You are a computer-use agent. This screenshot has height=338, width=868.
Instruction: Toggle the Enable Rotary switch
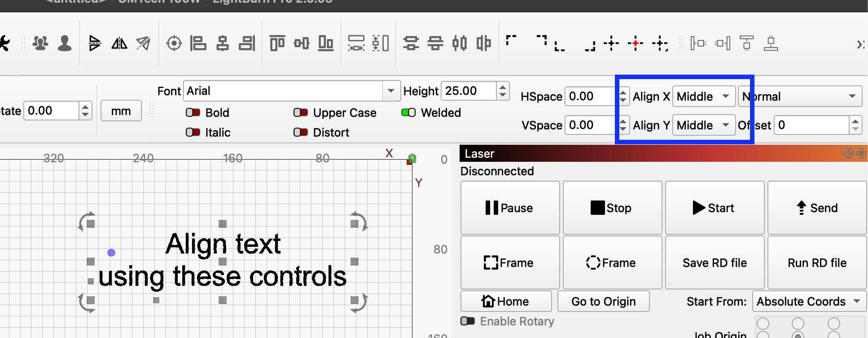pyautogui.click(x=468, y=321)
